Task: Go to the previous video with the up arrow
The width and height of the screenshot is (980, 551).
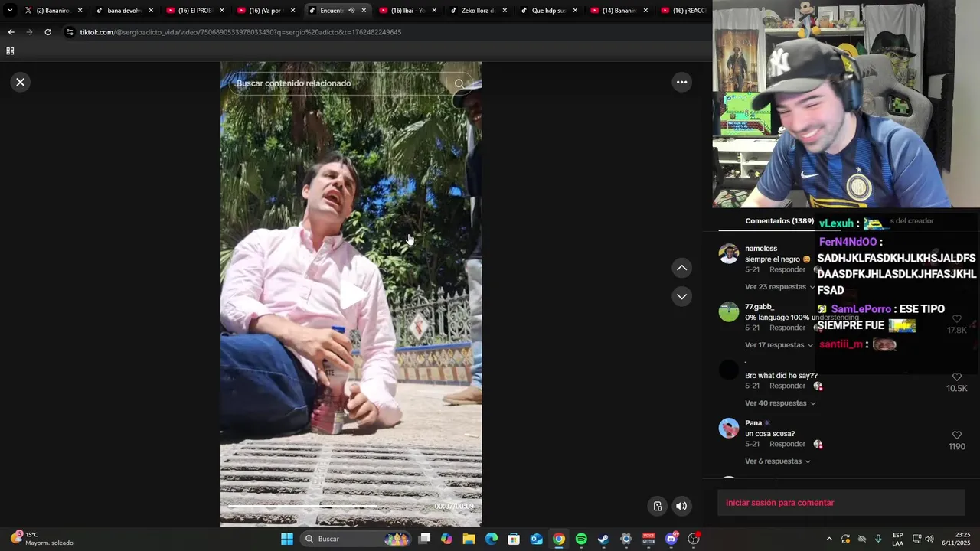Action: click(681, 268)
